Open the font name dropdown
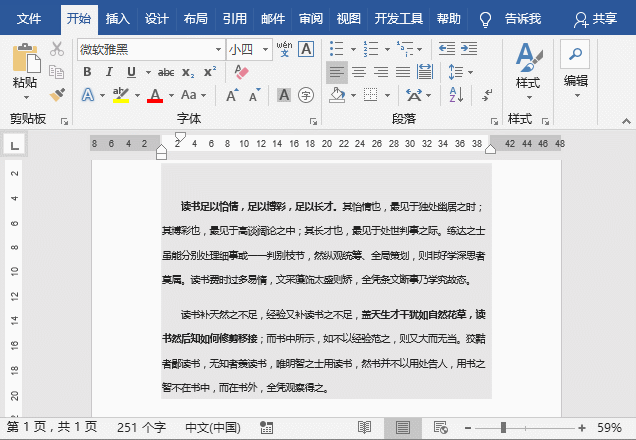The width and height of the screenshot is (636, 440). coord(218,49)
